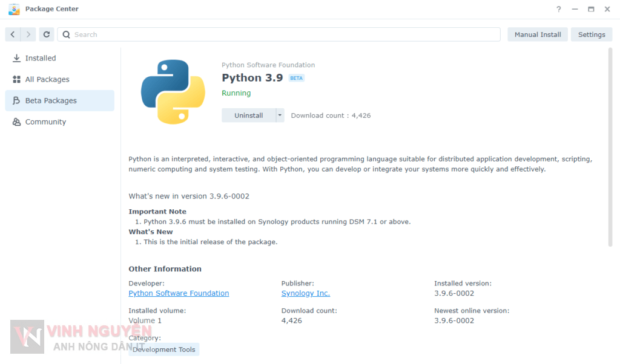Open help with the question mark icon
The image size is (620, 364).
click(x=559, y=9)
